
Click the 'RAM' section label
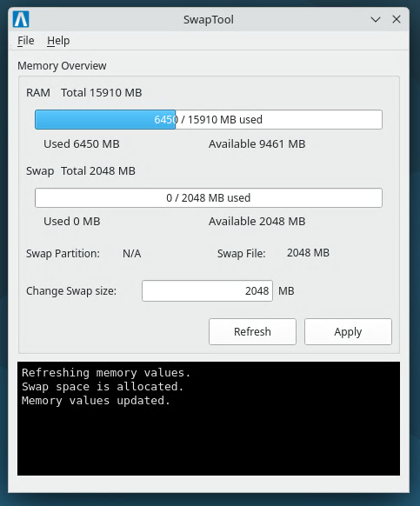(x=38, y=93)
